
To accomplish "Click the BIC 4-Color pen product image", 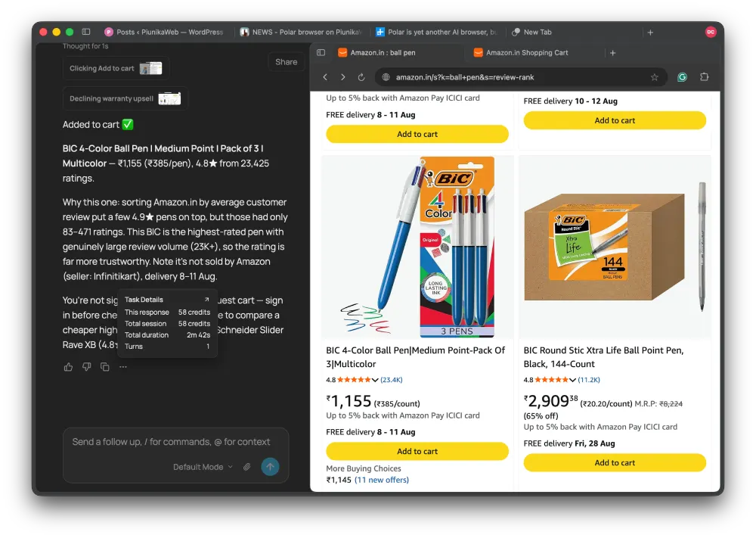I will (x=417, y=247).
